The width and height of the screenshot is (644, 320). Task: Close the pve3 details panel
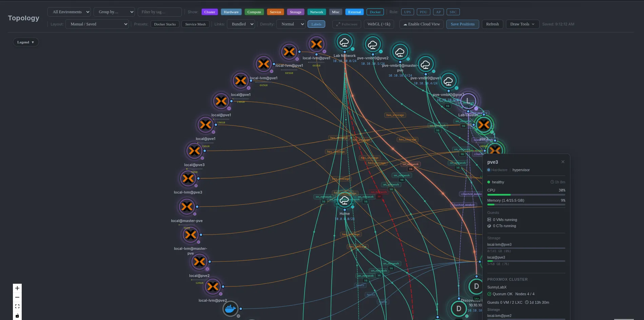coord(563,162)
